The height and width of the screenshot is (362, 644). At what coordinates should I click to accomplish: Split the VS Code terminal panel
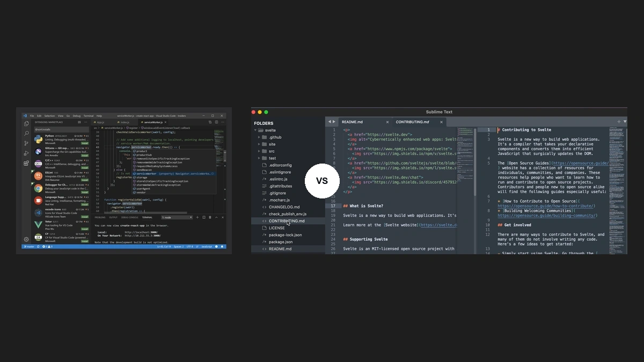point(204,217)
